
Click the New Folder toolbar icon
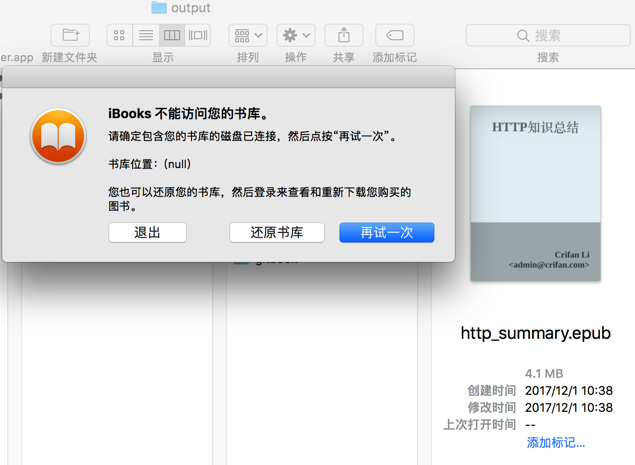pos(70,35)
